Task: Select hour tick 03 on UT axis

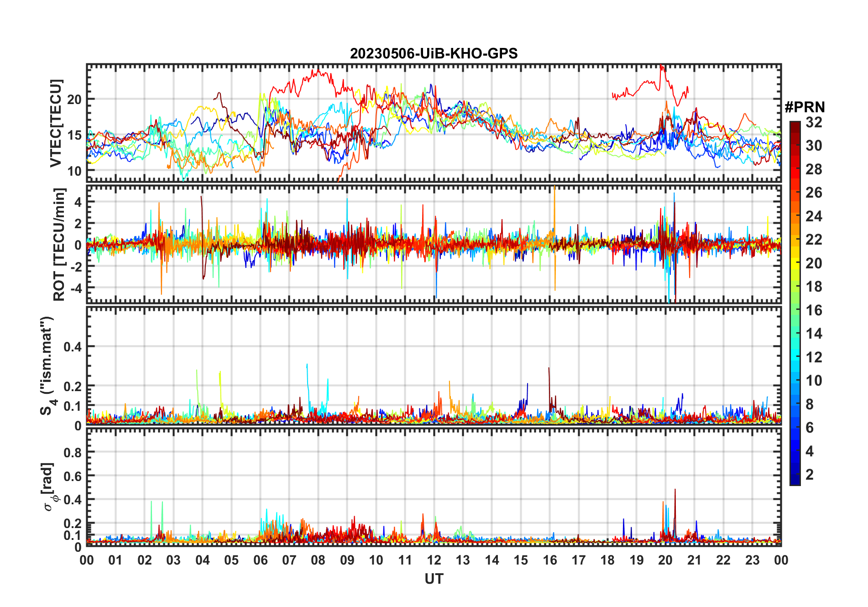Action: coord(173,560)
